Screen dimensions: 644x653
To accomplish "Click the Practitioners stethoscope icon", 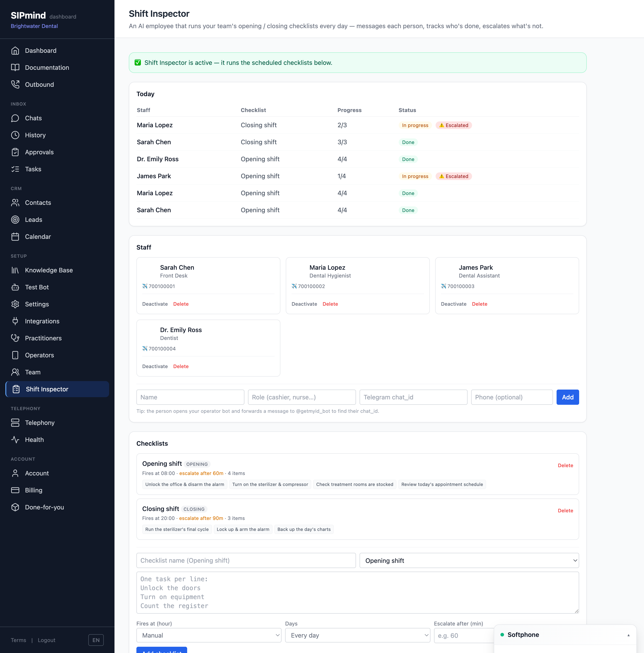I will click(15, 338).
